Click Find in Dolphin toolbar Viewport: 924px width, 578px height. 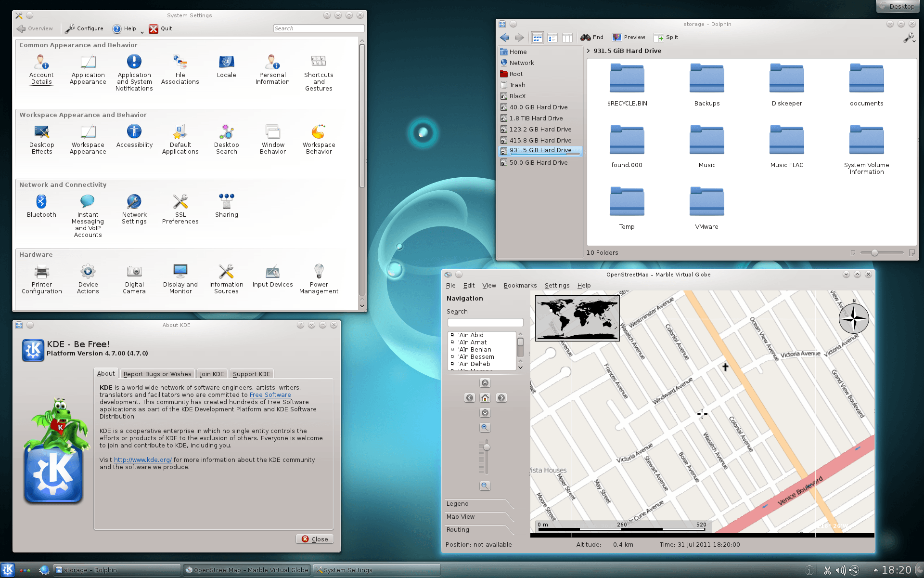(x=592, y=37)
